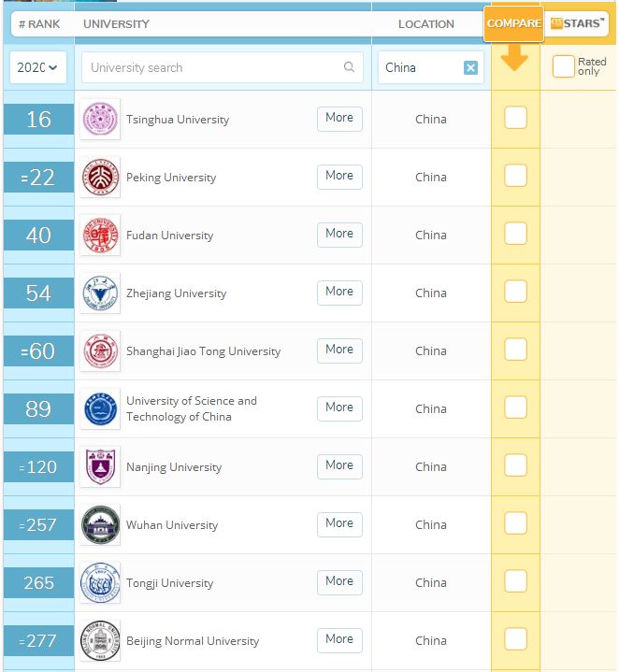The height and width of the screenshot is (672, 619).
Task: Check compare box for Tsinghua University
Action: coord(515,118)
